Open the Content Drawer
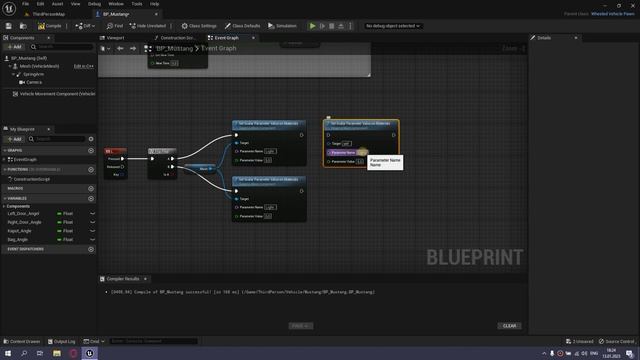 [x=22, y=341]
